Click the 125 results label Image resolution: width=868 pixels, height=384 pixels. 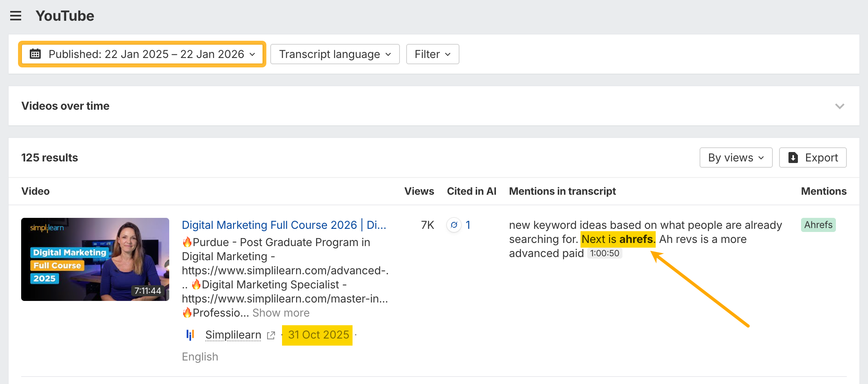click(50, 158)
